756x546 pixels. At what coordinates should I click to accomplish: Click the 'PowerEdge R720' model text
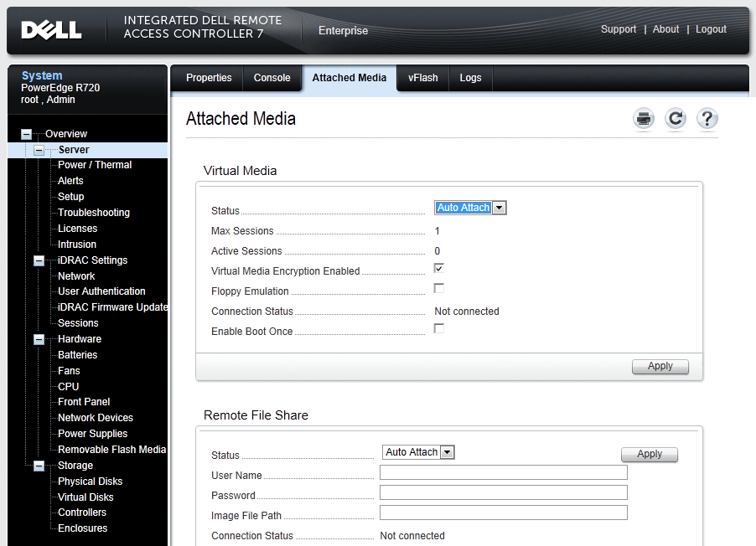click(x=60, y=88)
